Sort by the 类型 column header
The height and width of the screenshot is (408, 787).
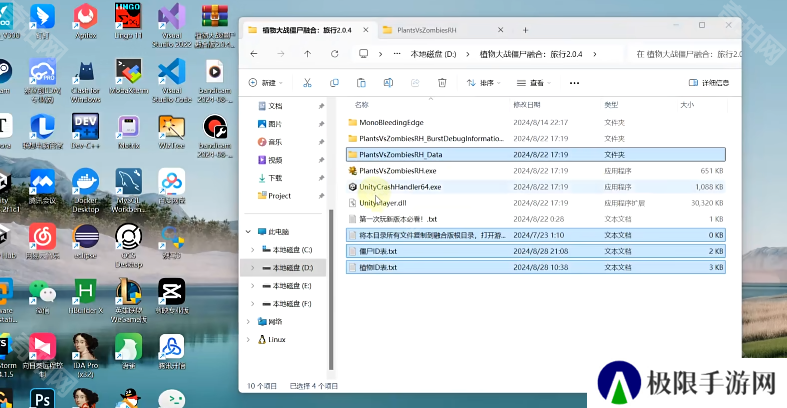click(611, 105)
